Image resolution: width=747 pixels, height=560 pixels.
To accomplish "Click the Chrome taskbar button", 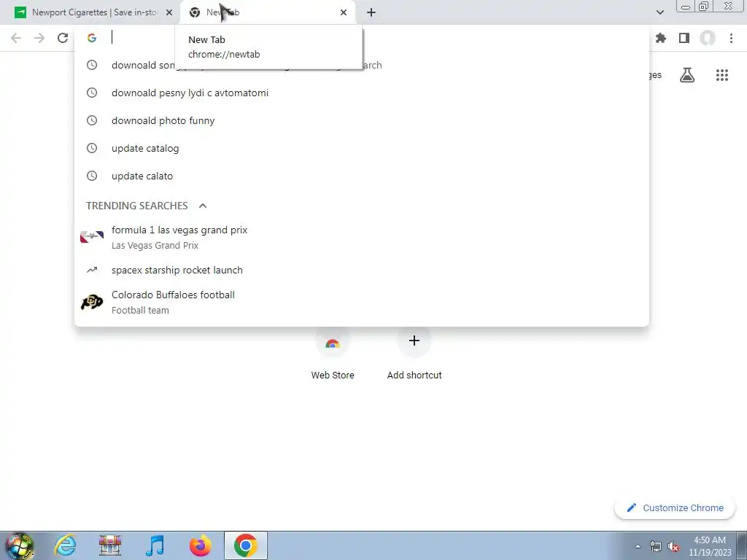I will point(245,545).
